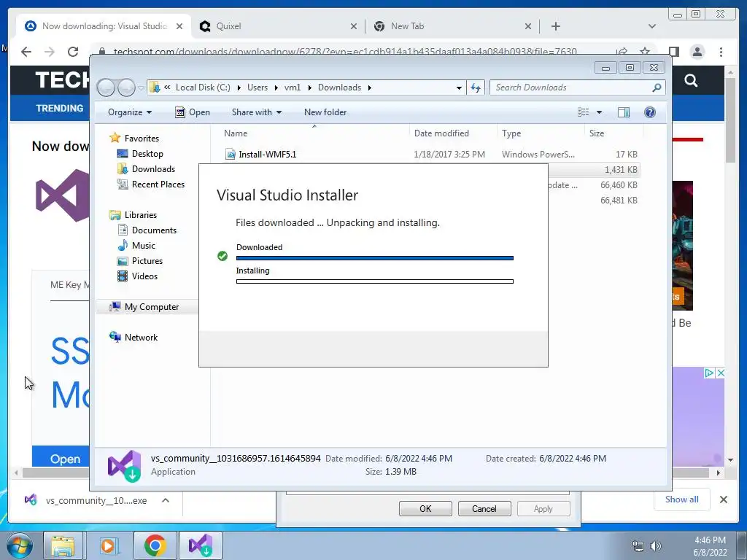Click the ad choices icon on TechSpot ad
The width and height of the screenshot is (747, 560).
(x=709, y=373)
